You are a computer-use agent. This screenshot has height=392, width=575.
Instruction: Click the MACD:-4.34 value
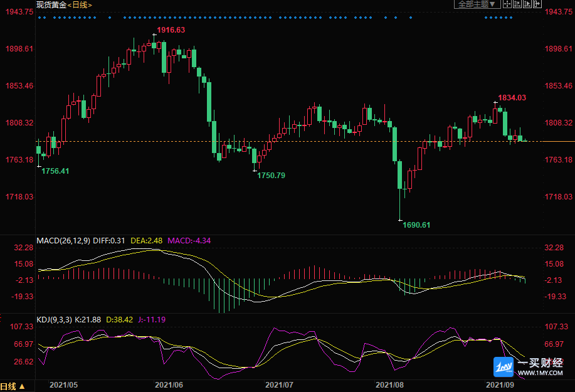(189, 241)
